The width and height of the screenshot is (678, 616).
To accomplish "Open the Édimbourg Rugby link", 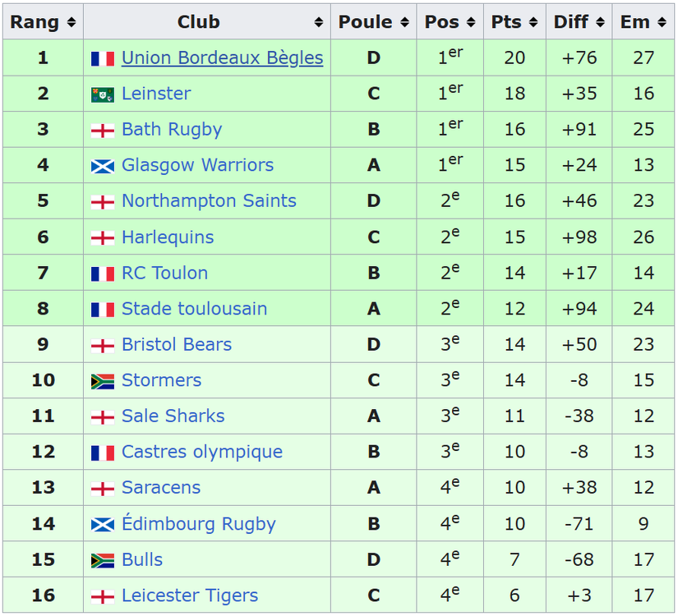I will 199,523.
